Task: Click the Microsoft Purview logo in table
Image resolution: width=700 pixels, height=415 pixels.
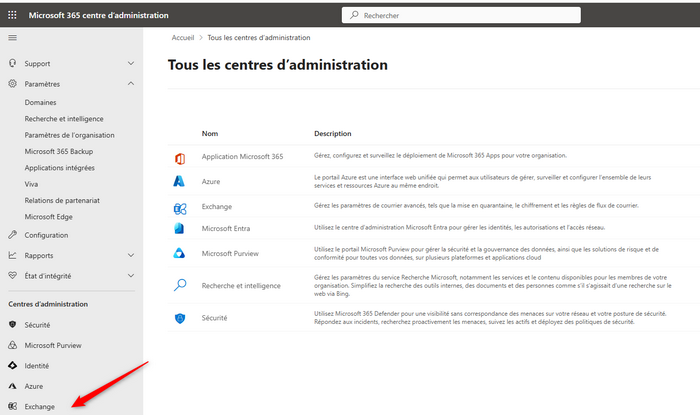Action: [x=179, y=253]
